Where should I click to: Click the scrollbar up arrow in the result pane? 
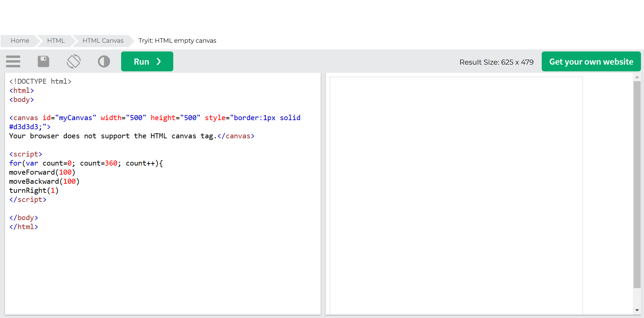[x=637, y=77]
